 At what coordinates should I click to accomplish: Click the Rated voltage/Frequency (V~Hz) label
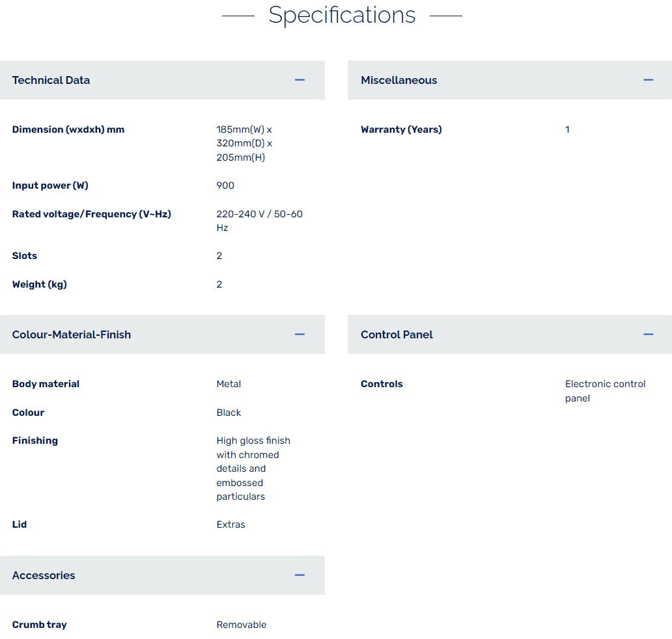coord(91,214)
